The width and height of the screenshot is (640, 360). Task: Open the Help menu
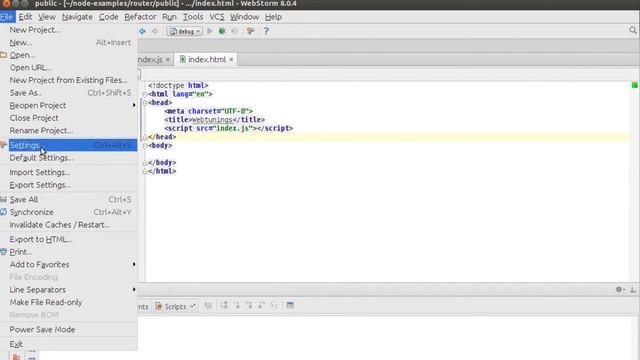click(273, 17)
